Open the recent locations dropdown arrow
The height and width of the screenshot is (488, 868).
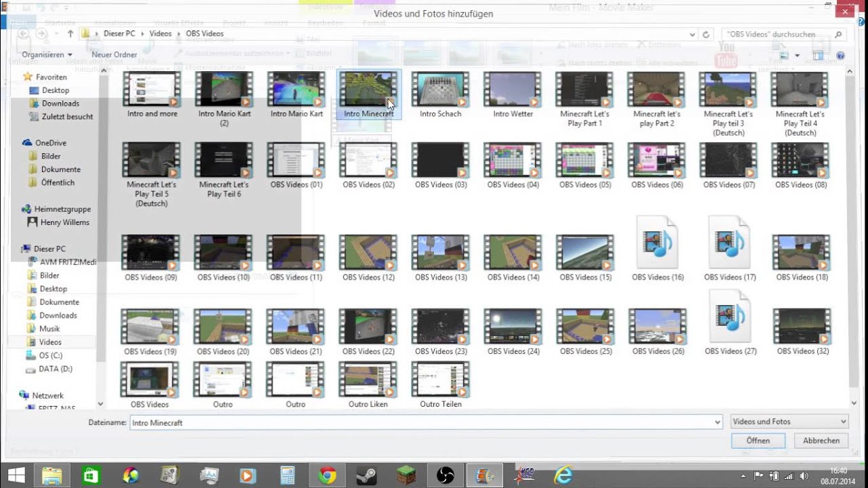click(56, 34)
